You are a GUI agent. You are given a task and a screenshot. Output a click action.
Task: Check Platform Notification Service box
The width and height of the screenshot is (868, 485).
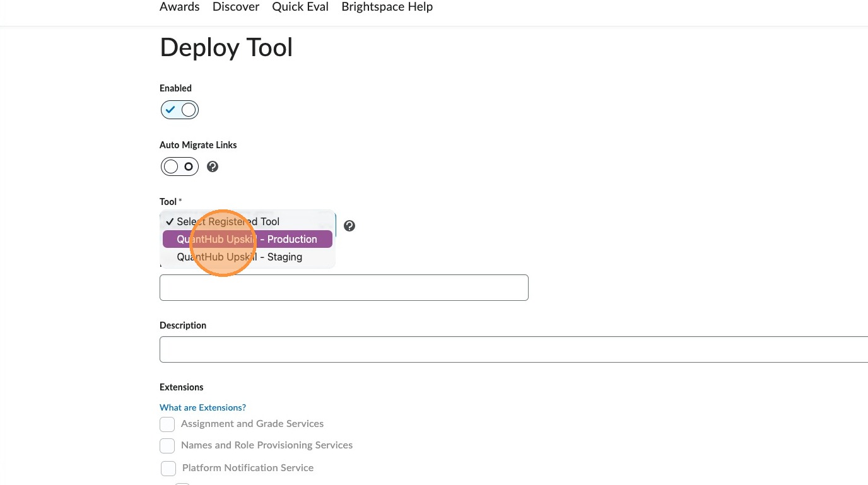point(168,468)
